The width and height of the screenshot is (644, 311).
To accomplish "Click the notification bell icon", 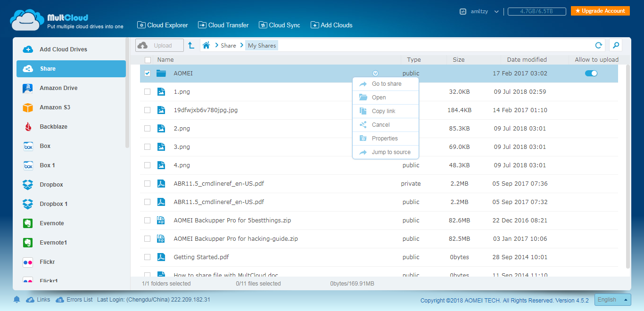I will coord(17,300).
